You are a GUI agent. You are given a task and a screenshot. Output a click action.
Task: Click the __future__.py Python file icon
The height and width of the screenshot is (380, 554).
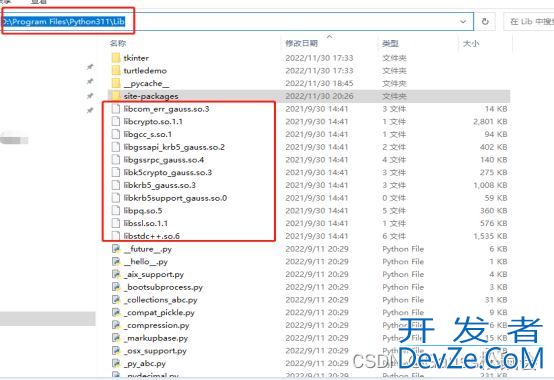tap(116, 249)
